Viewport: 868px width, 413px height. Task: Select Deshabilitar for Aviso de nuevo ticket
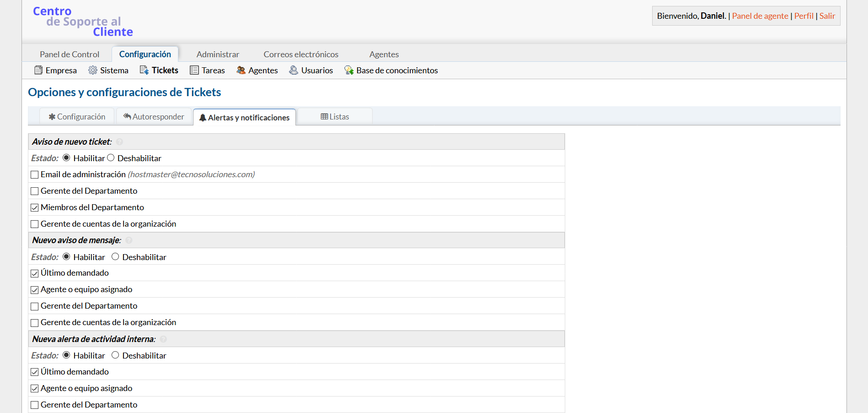pos(111,158)
